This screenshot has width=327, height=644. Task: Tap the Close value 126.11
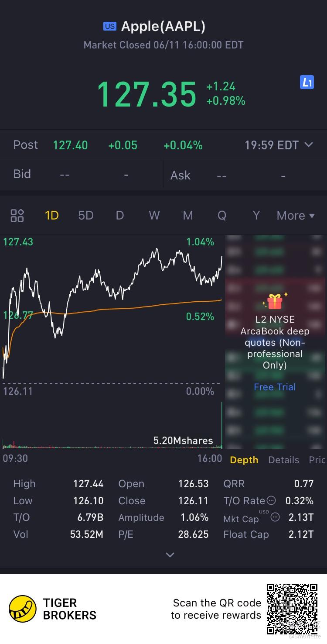point(194,501)
